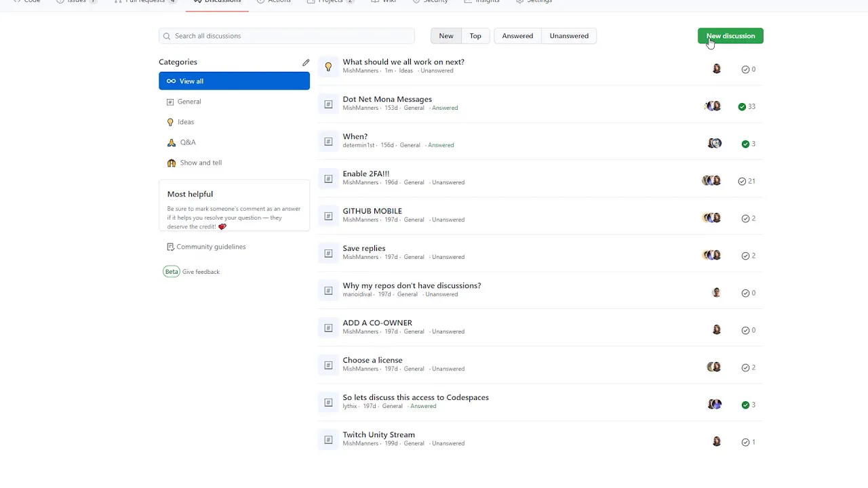
Task: Click the infinity icon in View all
Action: click(x=171, y=81)
